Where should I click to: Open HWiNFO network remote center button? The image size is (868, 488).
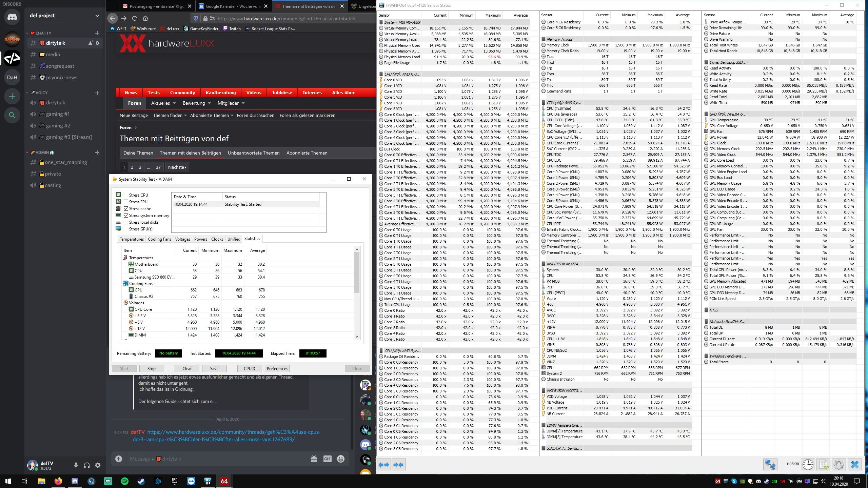tap(770, 464)
